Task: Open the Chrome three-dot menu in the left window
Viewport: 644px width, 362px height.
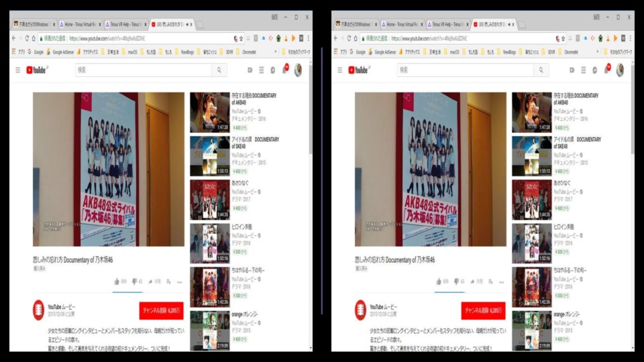Action: click(308, 38)
